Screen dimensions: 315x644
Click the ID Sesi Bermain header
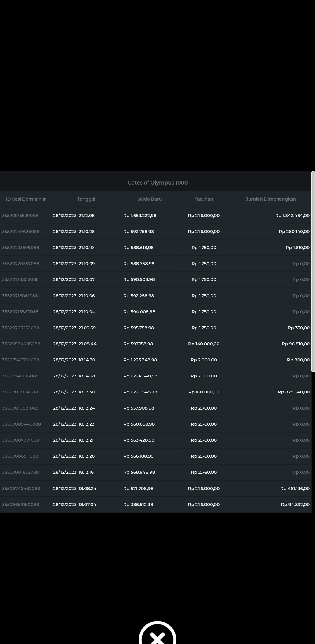click(x=26, y=199)
